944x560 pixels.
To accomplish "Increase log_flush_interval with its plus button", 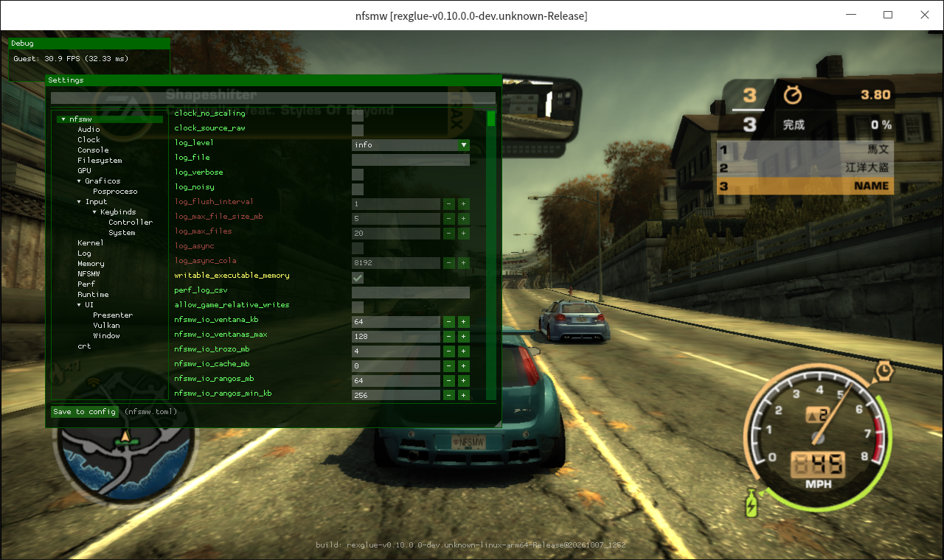I will (x=464, y=204).
